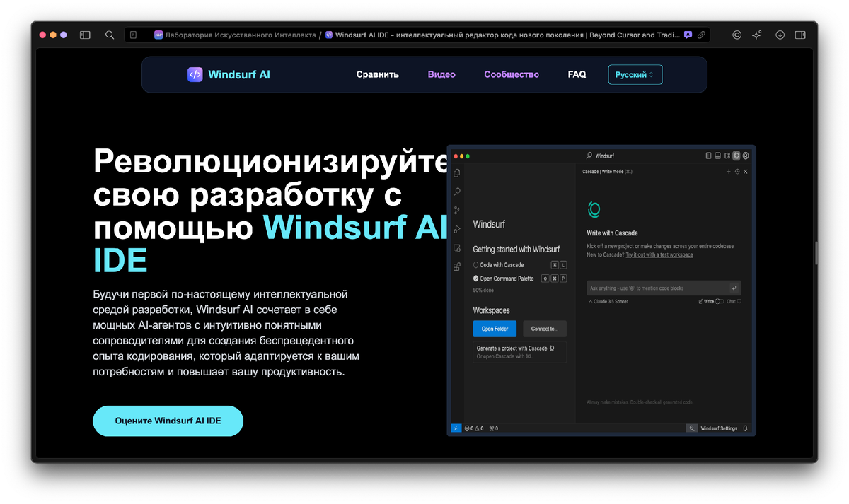Click the Windsurf AI code logo icon
The height and width of the screenshot is (504, 849).
tap(195, 74)
